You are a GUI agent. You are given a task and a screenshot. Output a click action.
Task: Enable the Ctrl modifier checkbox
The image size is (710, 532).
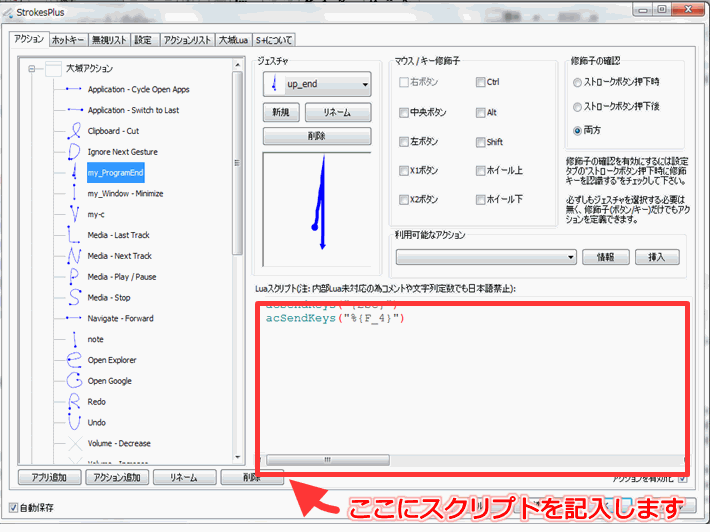481,82
